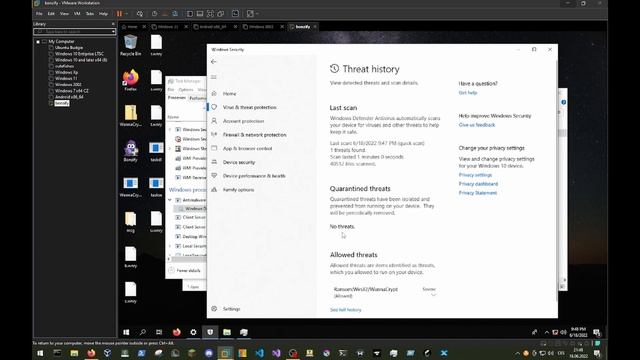Toggle the Windows Security hamburger menu
This screenshot has width=640, height=360.
(x=213, y=77)
